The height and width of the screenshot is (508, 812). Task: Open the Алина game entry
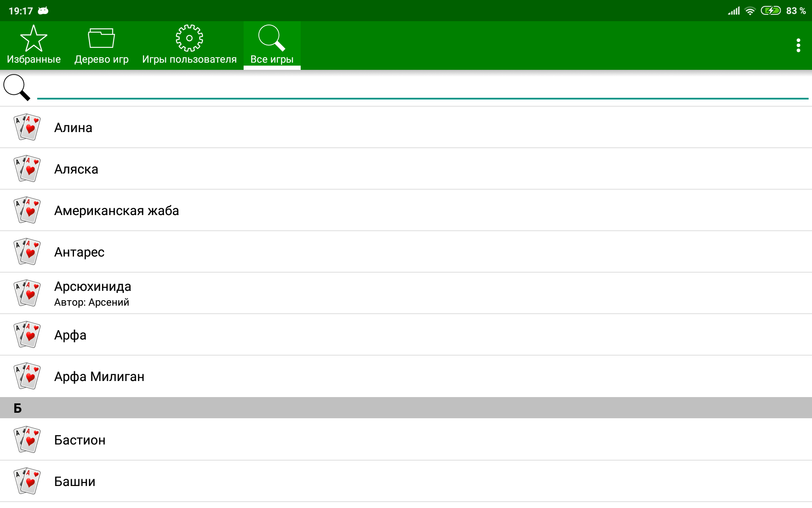[x=406, y=127]
